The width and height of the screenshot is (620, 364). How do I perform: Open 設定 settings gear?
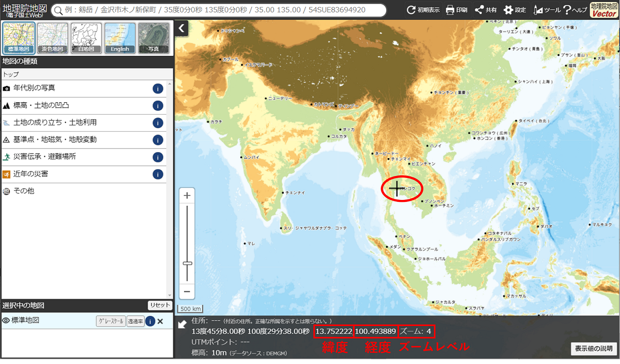pos(514,10)
